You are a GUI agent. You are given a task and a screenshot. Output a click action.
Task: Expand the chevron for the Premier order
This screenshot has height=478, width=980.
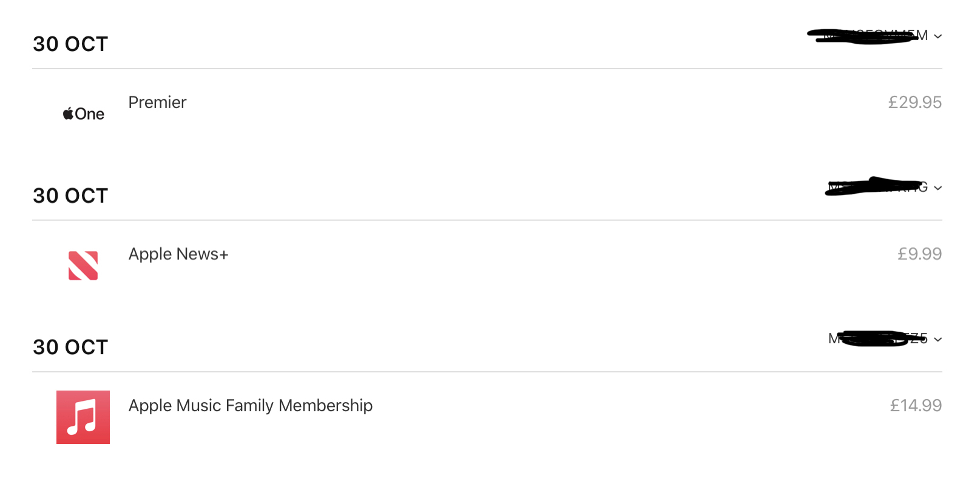click(938, 36)
